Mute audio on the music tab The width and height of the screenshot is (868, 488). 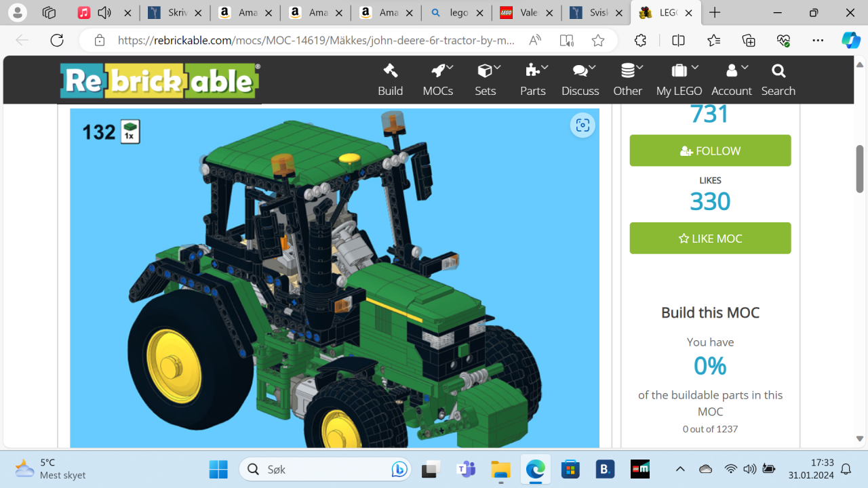tap(104, 13)
